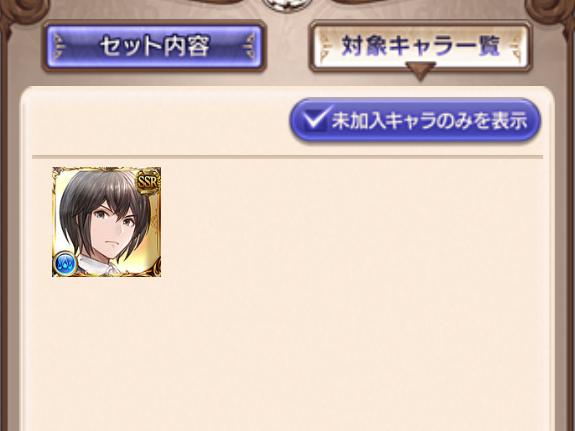
Task: Click the blue water element icon
Action: 66,263
